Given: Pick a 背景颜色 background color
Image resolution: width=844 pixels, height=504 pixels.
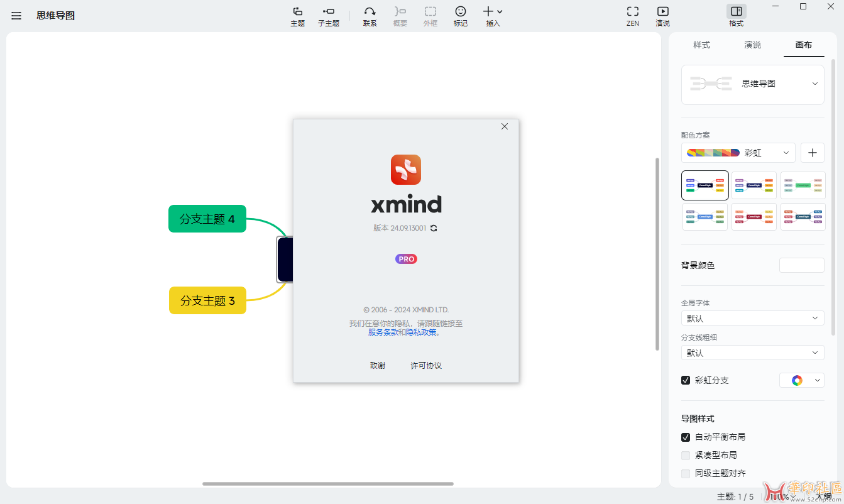Looking at the screenshot, I should pyautogui.click(x=802, y=265).
